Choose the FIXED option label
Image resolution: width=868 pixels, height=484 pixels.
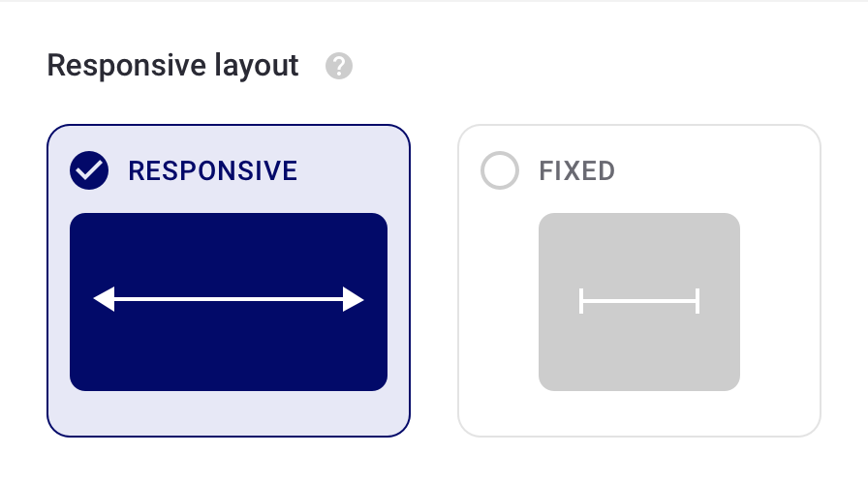(x=576, y=171)
